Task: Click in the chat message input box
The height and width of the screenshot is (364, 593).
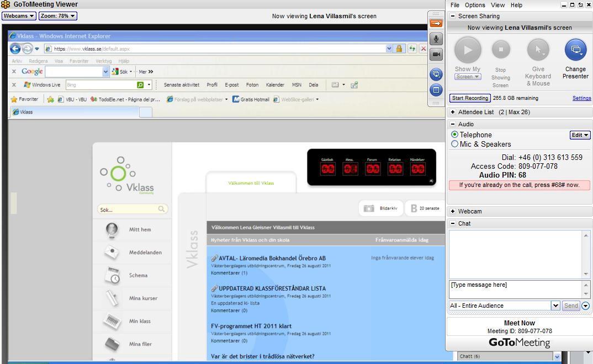Action: point(516,290)
